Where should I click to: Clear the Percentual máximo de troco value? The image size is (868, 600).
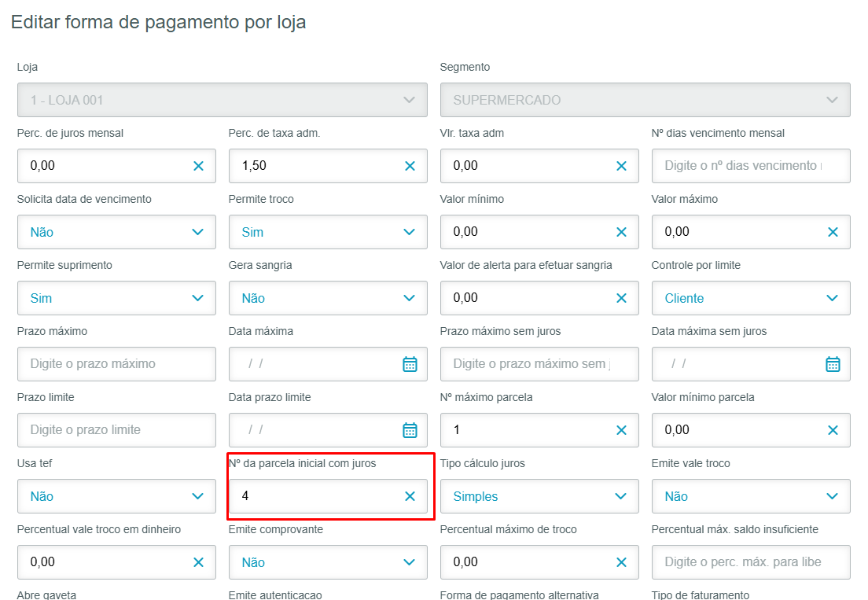coord(621,562)
